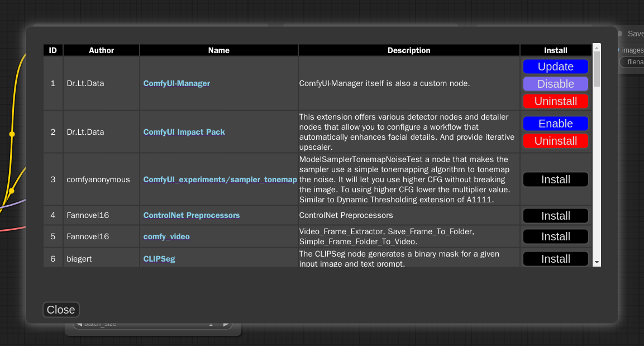The width and height of the screenshot is (644, 346).
Task: Open the ComfyUI Impact Pack link
Action: click(184, 132)
